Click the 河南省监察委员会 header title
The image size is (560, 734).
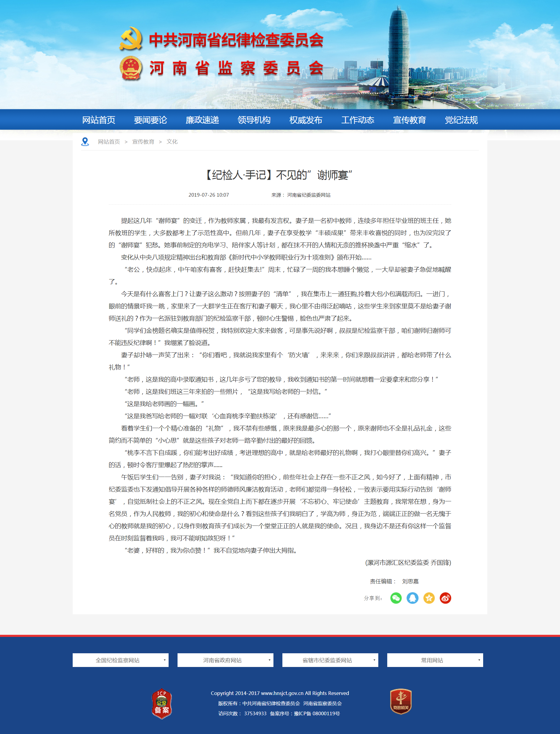click(x=236, y=68)
